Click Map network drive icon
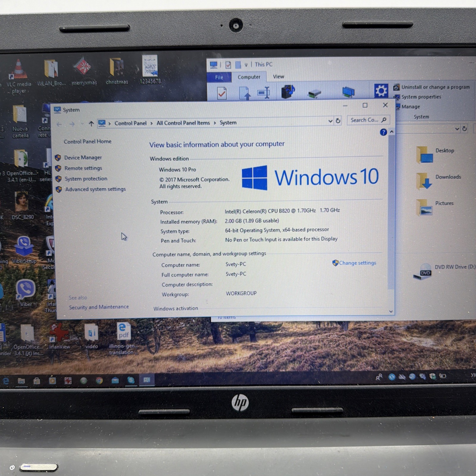 point(314,94)
